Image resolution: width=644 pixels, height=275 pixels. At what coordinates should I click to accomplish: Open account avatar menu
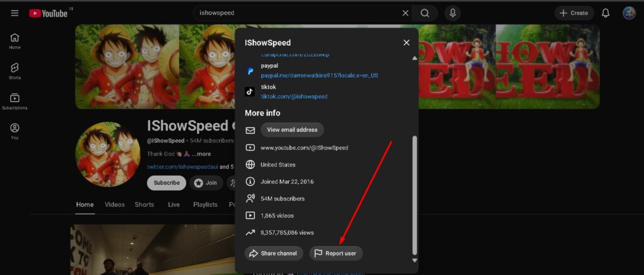pos(629,13)
